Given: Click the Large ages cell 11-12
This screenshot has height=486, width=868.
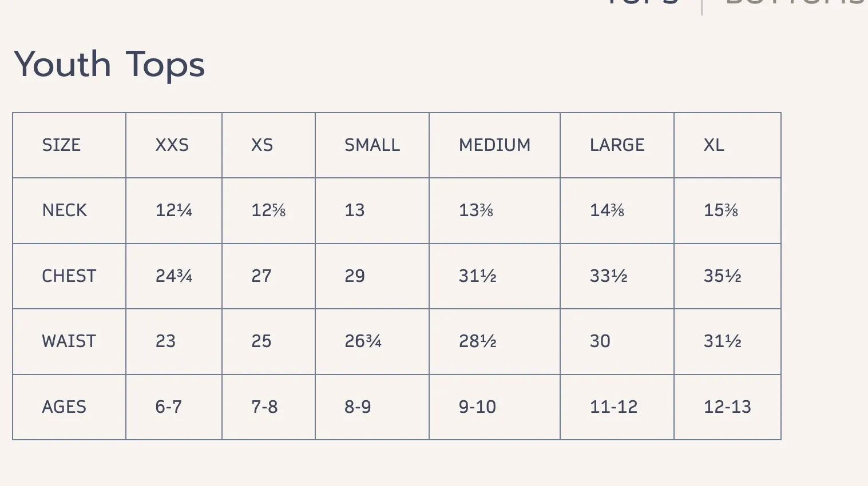Looking at the screenshot, I should pos(613,407).
